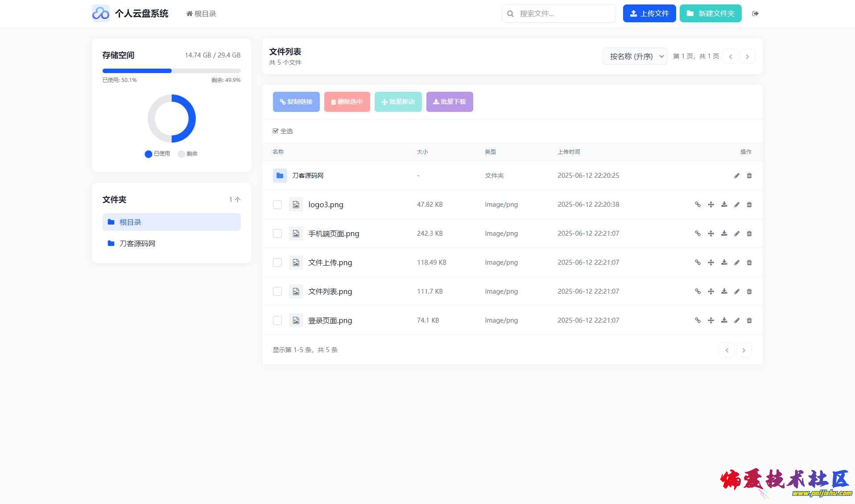Viewport: 855px width, 504px height.
Task: Download the 文件上传.png file
Action: (x=724, y=262)
